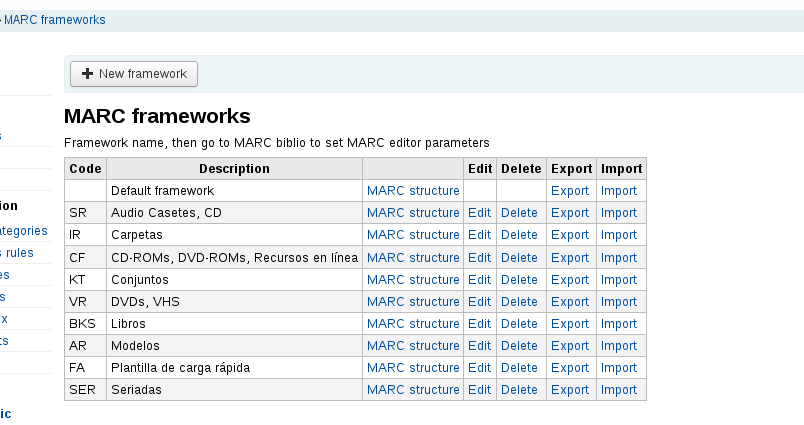Export the Conjuntos framework
Image resolution: width=804 pixels, height=425 pixels.
(x=570, y=279)
